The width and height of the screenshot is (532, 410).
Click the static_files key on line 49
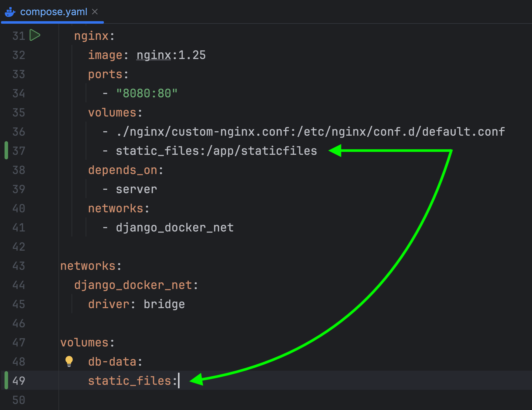pyautogui.click(x=130, y=381)
